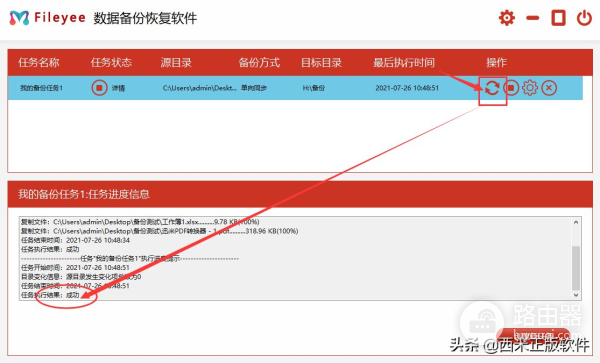
Task: Click log line 任务结束时间 2021-07-26 10:48:34
Action: pyautogui.click(x=75, y=240)
